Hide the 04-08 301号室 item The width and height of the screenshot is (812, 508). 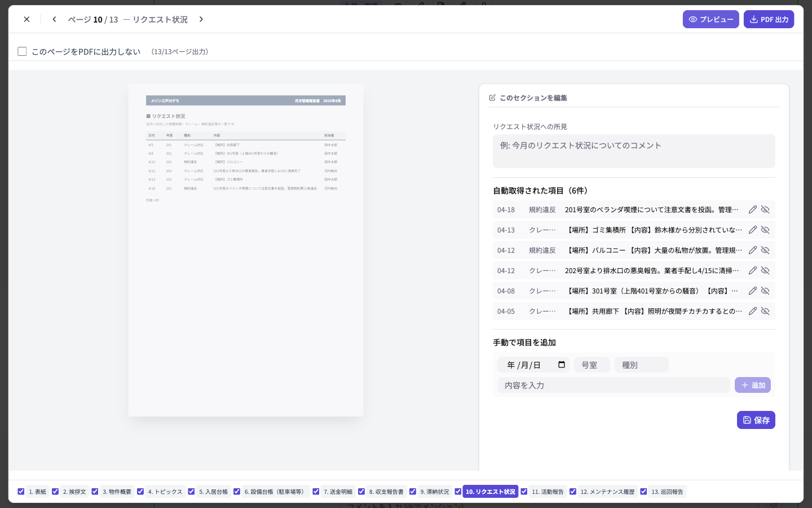(765, 291)
